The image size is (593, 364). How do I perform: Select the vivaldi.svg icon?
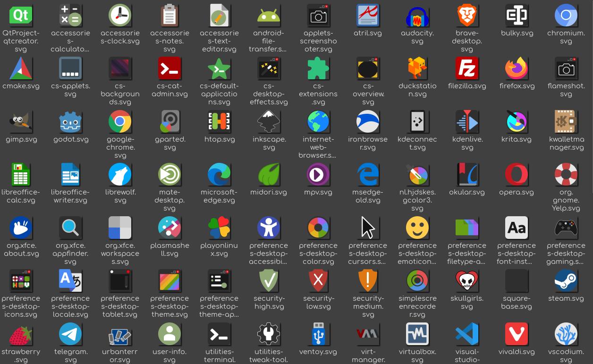[x=517, y=334]
